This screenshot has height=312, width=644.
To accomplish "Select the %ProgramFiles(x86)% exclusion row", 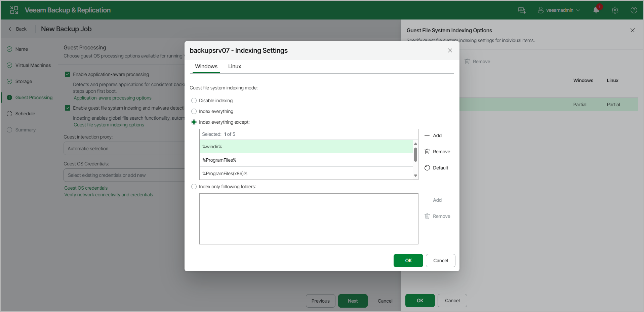I will [306, 173].
